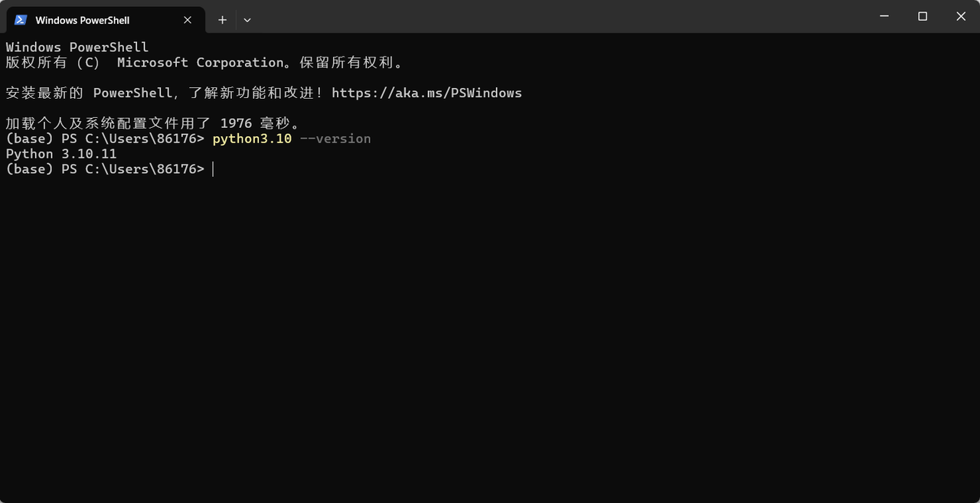The image size is (980, 503).
Task: Open a new tab with the plus button
Action: point(222,20)
